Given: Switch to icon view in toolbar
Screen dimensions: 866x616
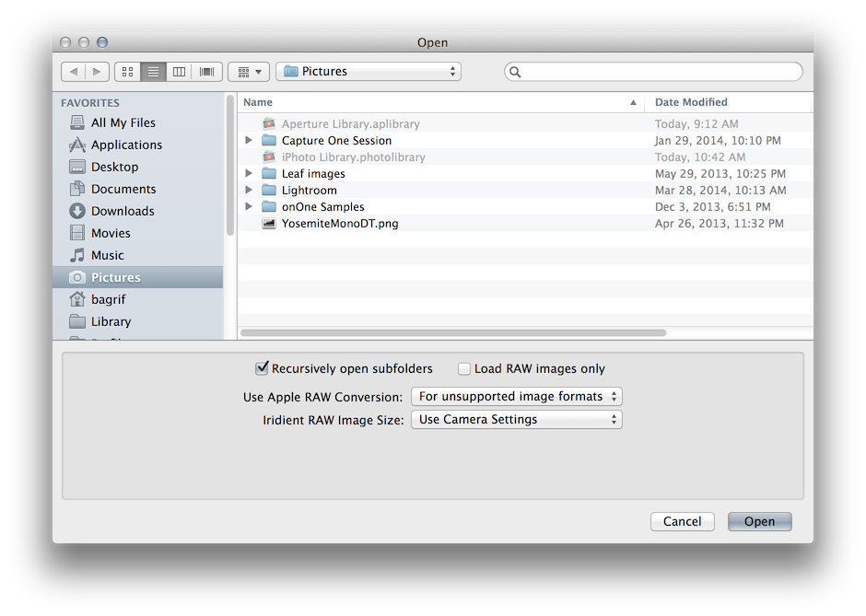Looking at the screenshot, I should coord(127,72).
